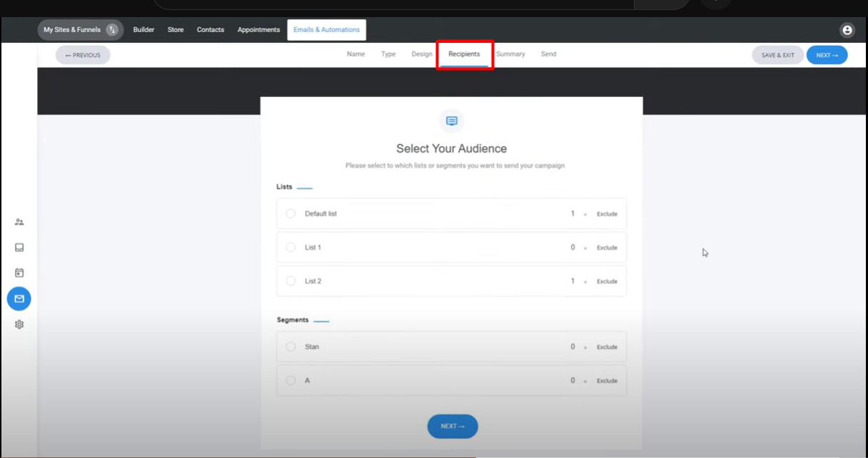
Task: Click the audience message icon above heading
Action: point(451,121)
